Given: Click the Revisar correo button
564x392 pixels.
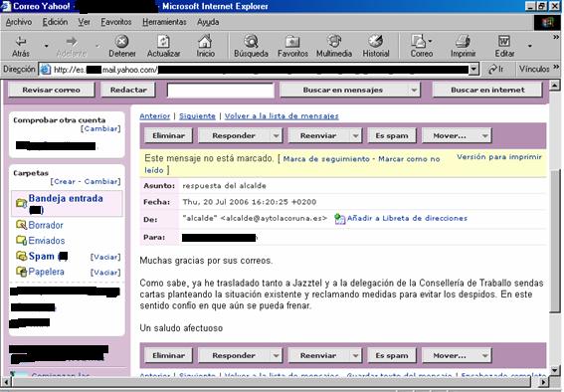Looking at the screenshot, I should click(52, 90).
